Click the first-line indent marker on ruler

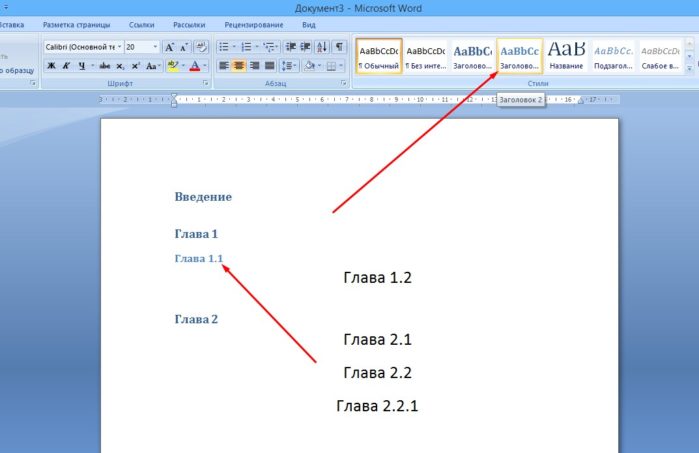[x=174, y=96]
